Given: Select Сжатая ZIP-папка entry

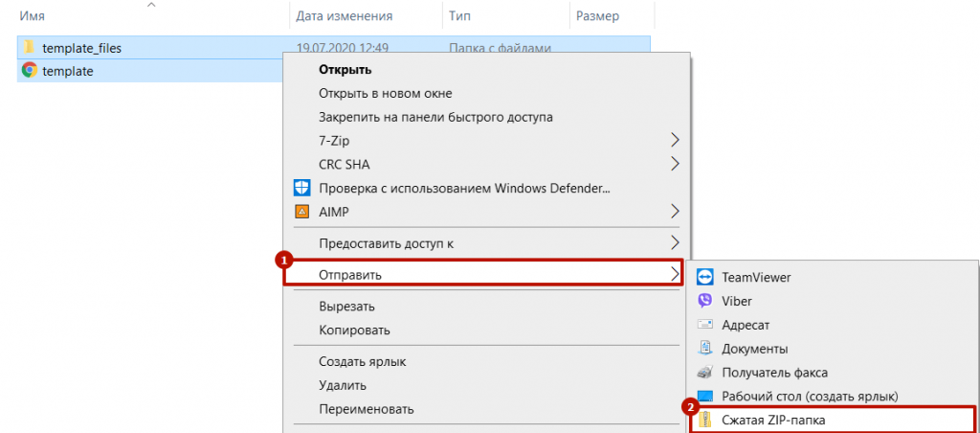Looking at the screenshot, I should point(773,421).
